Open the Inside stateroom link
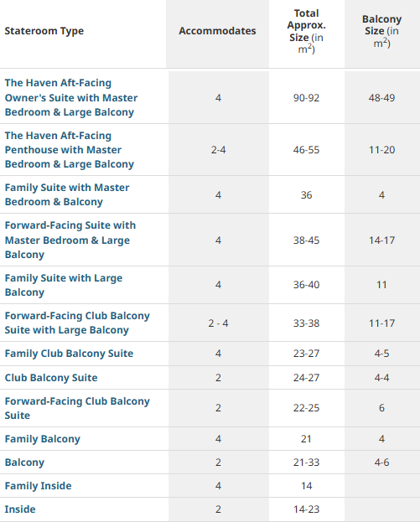 [20, 509]
